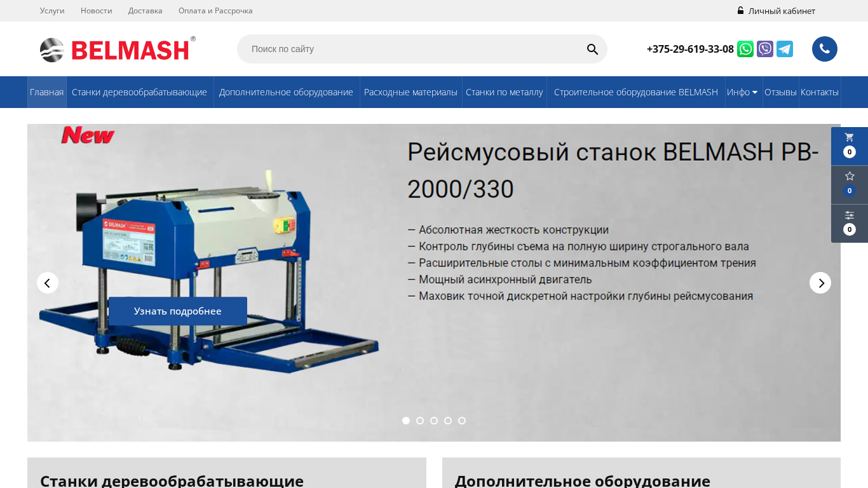Viewport: 868px width, 488px height.
Task: Open Дополнительное оборудование menu item
Action: click(x=286, y=92)
